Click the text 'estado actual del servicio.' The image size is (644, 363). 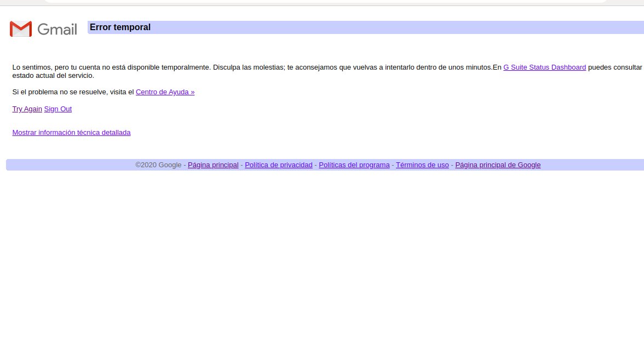(53, 76)
